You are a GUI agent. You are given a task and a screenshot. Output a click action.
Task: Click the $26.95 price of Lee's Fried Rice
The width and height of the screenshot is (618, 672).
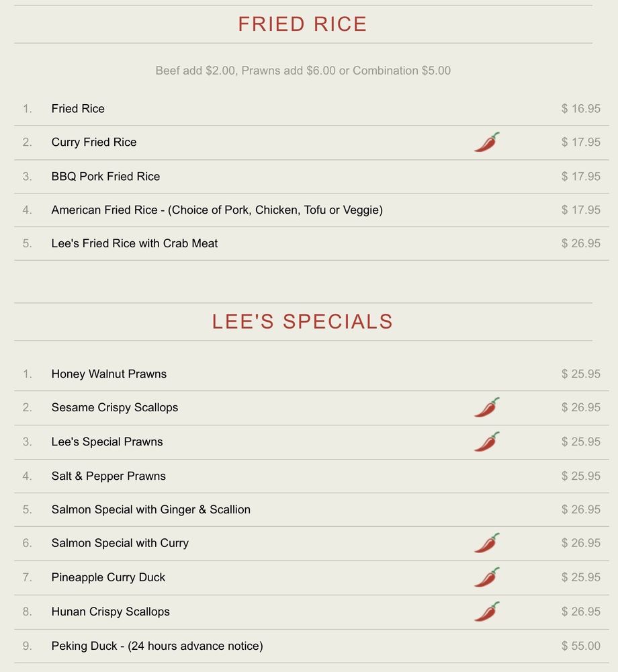pyautogui.click(x=580, y=244)
